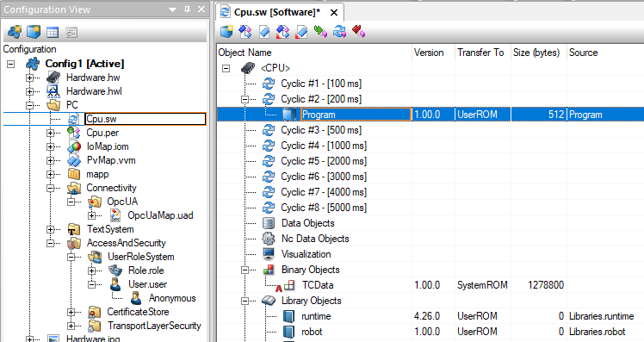Select the robot library object

click(x=312, y=332)
